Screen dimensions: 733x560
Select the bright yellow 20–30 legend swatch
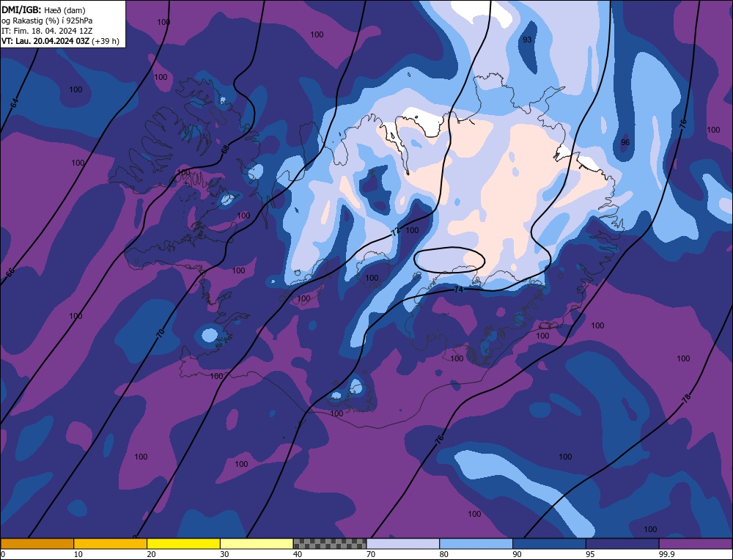(x=183, y=544)
